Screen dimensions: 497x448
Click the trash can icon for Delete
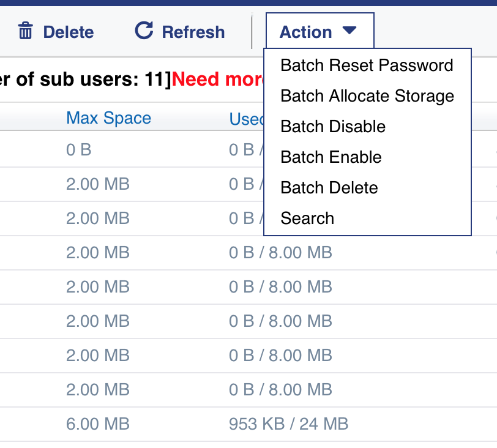[25, 31]
